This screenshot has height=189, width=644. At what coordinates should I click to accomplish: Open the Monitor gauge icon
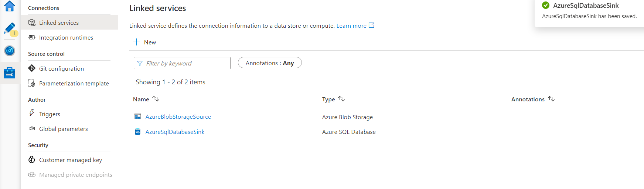click(x=10, y=51)
